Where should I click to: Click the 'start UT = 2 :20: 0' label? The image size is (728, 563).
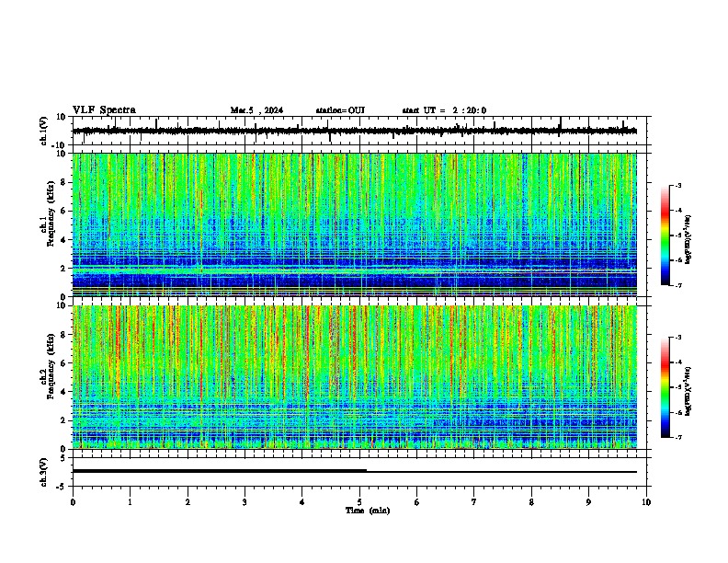pos(444,110)
